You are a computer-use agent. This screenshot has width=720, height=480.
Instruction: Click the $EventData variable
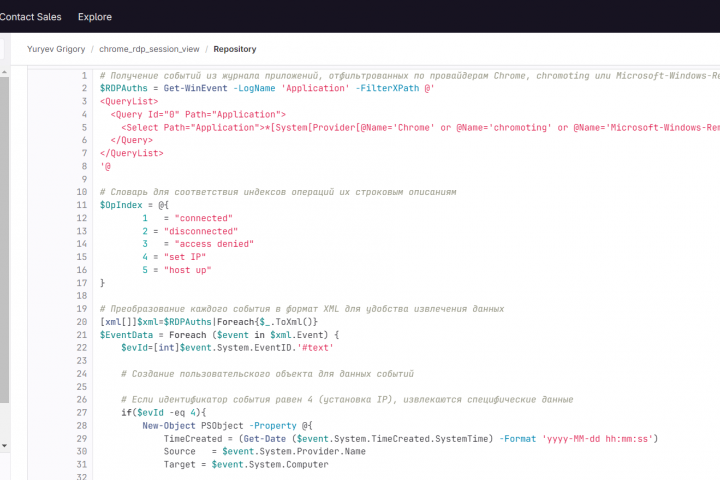tap(126, 335)
